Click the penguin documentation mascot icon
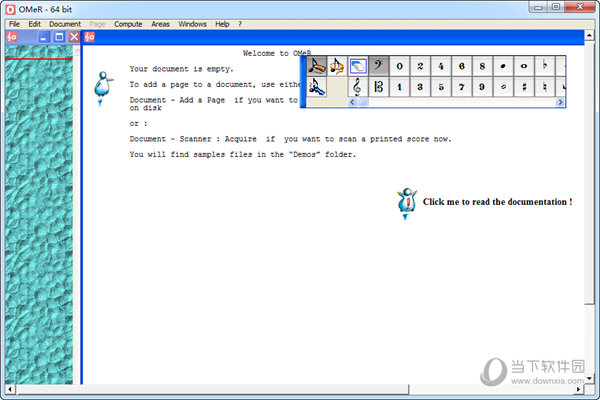This screenshot has height=400, width=600. click(x=406, y=203)
